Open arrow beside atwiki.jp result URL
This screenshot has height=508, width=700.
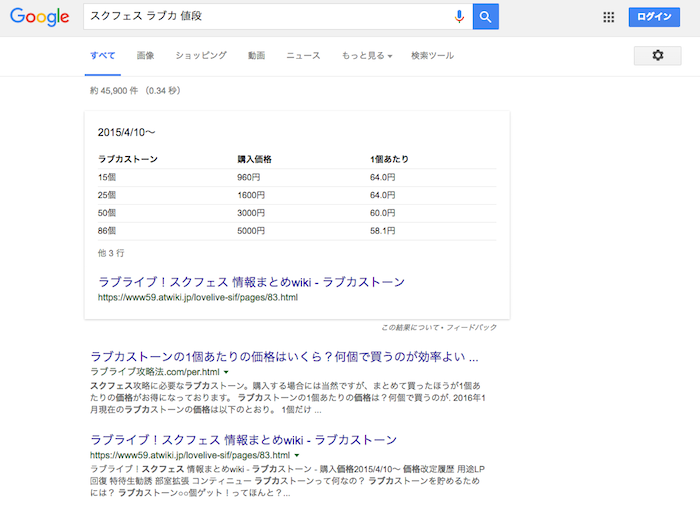[x=297, y=455]
